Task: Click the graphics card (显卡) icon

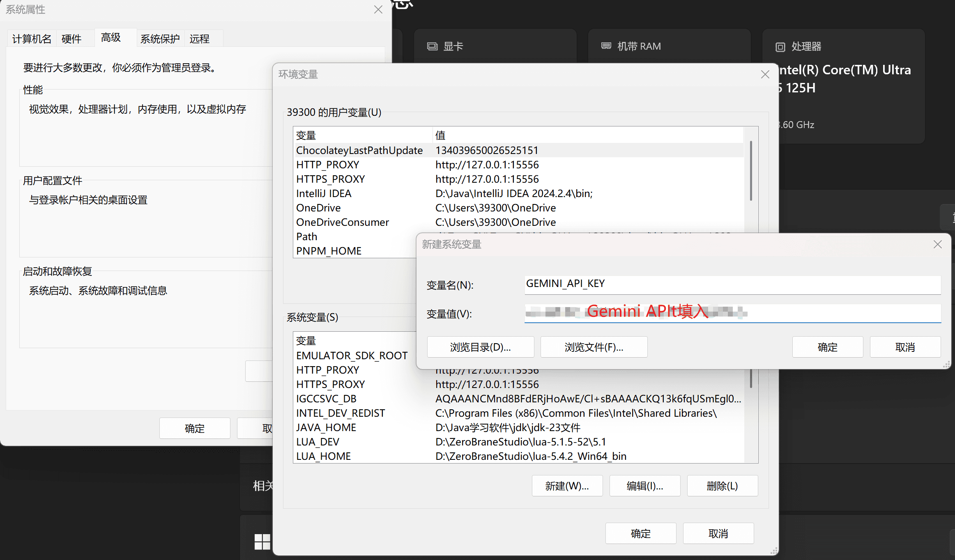Action: point(432,46)
